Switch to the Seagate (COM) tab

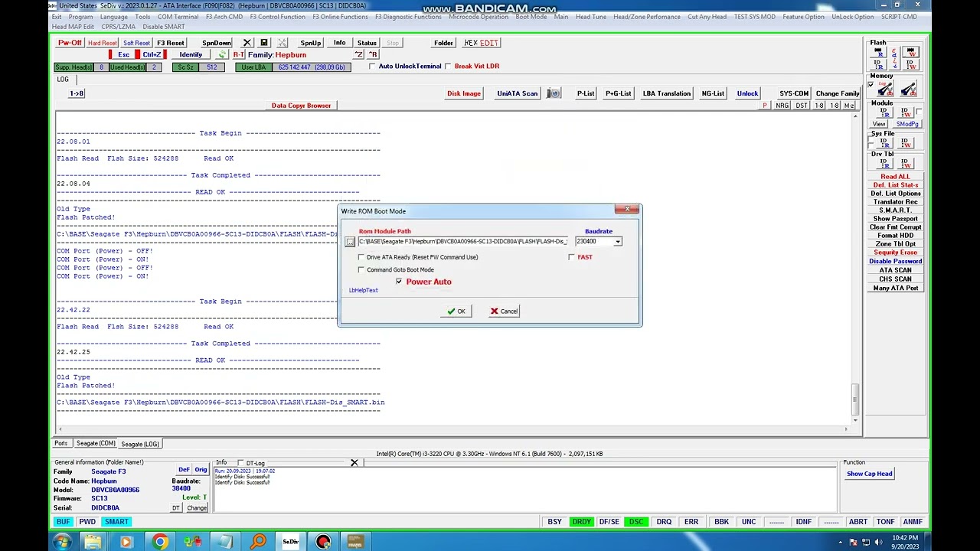(x=96, y=444)
